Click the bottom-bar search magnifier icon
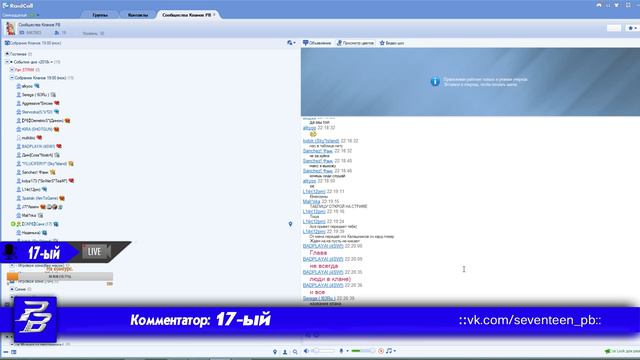The image size is (640, 360). [295, 351]
